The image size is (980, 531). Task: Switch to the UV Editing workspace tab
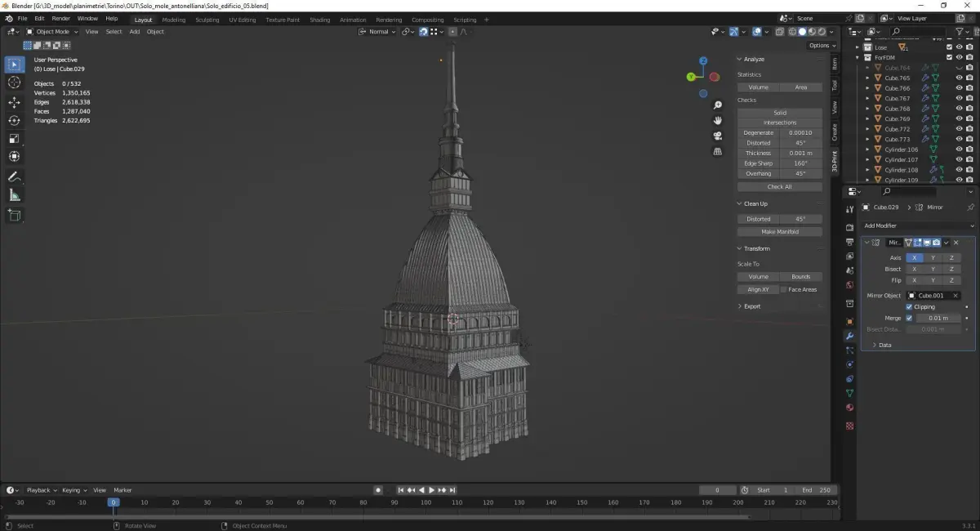tap(242, 20)
